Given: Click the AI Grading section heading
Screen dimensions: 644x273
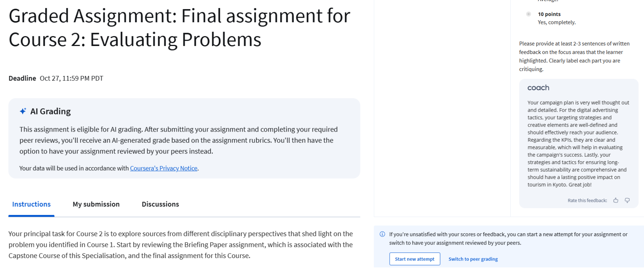Looking at the screenshot, I should coord(51,111).
